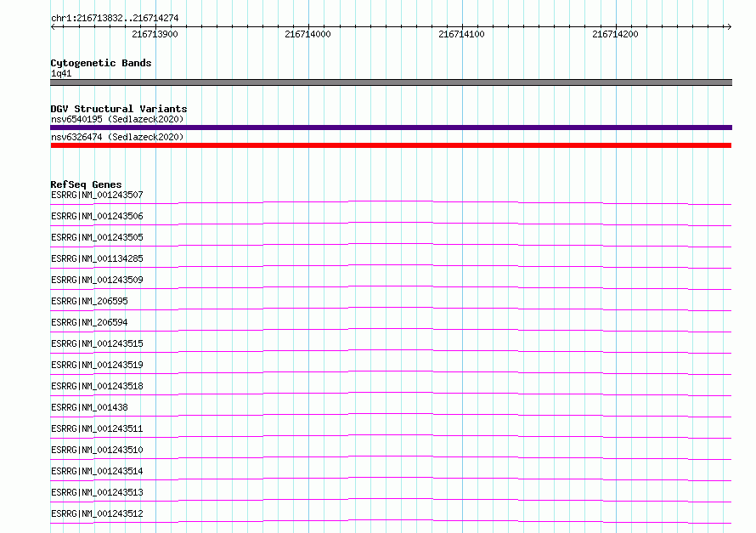This screenshot has width=756, height=533.
Task: Click the gray 1q41 cytogenetic band bar
Action: click(x=391, y=82)
